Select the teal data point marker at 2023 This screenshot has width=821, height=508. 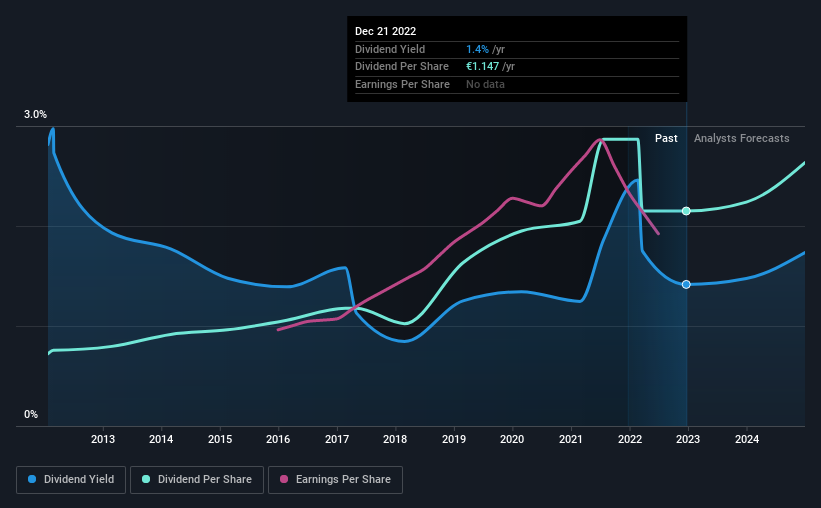point(686,211)
